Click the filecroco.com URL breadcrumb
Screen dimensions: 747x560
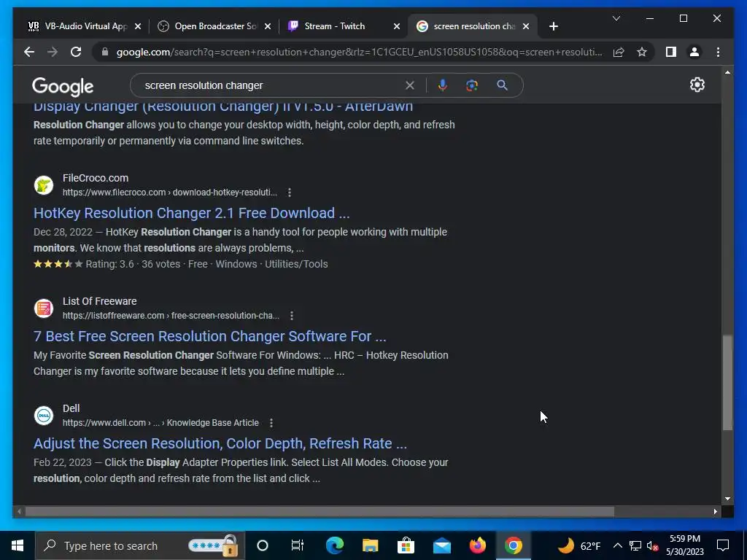(169, 192)
